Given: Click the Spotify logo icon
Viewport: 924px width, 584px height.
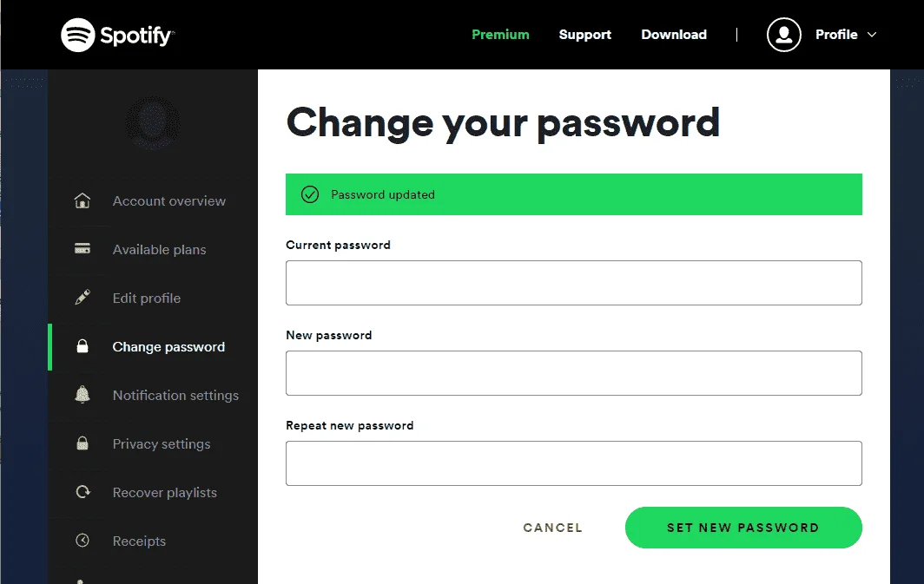Looking at the screenshot, I should (x=78, y=35).
